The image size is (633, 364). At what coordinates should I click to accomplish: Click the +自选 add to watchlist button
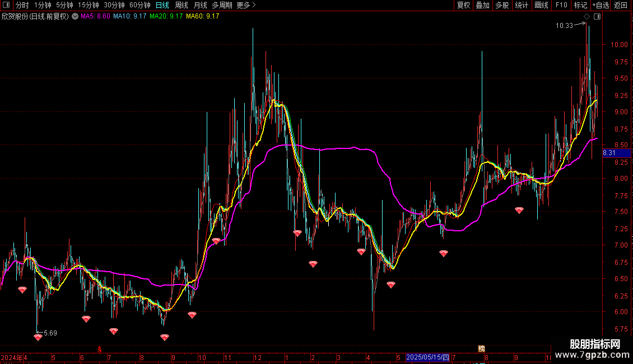pyautogui.click(x=601, y=6)
